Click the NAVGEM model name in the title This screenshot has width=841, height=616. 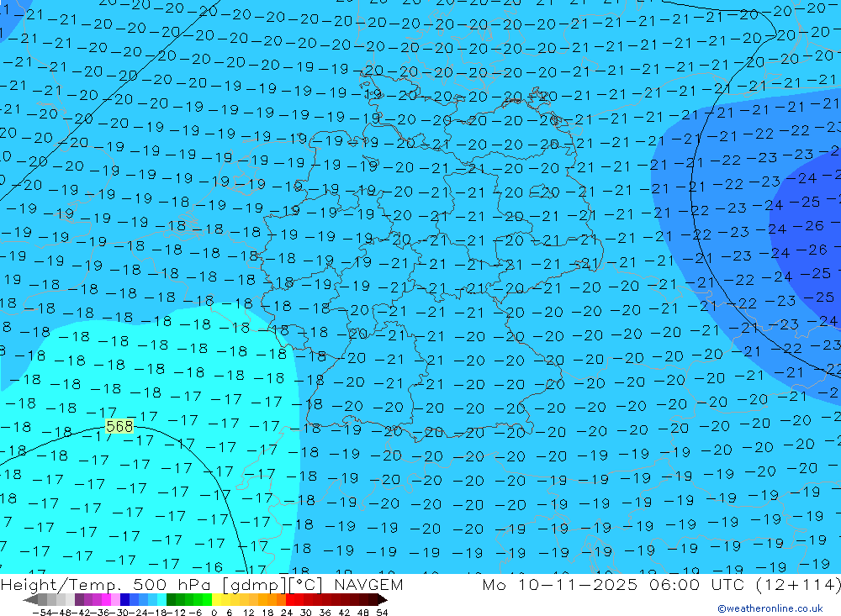(x=368, y=584)
